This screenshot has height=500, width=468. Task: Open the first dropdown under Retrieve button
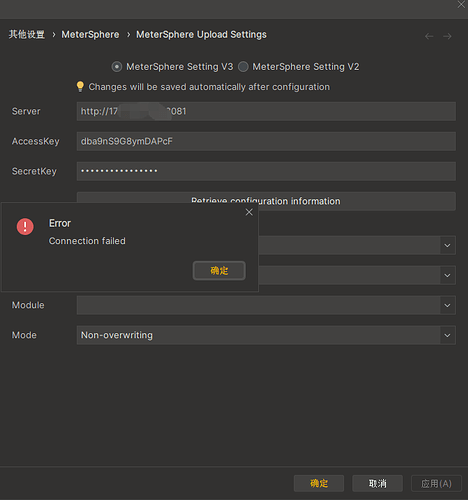point(447,245)
